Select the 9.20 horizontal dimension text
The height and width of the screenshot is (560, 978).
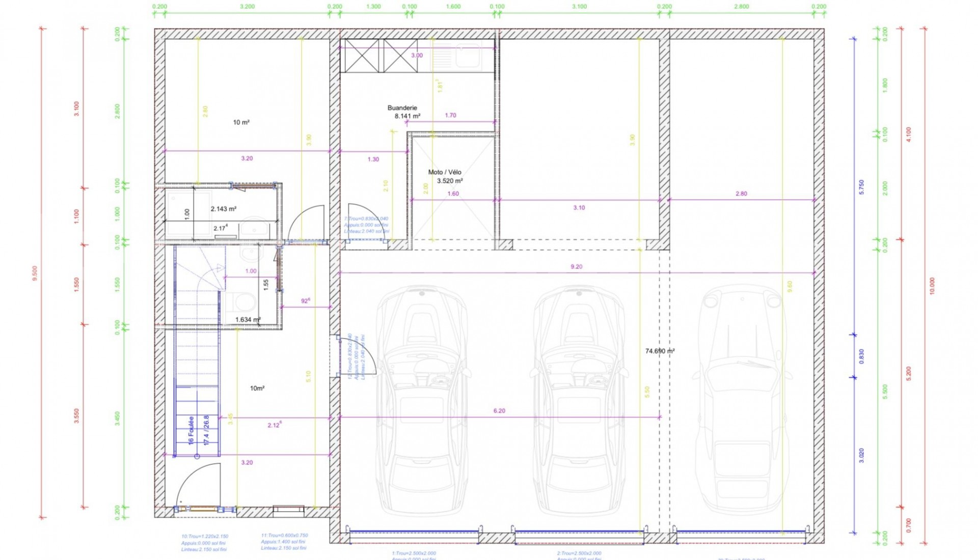pos(576,267)
